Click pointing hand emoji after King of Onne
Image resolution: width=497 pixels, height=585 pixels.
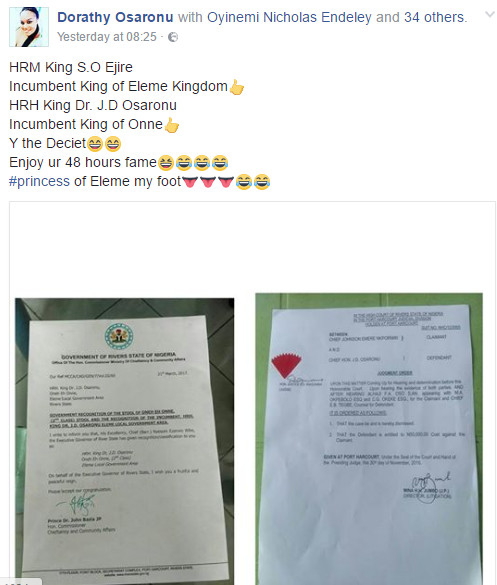click(x=172, y=125)
